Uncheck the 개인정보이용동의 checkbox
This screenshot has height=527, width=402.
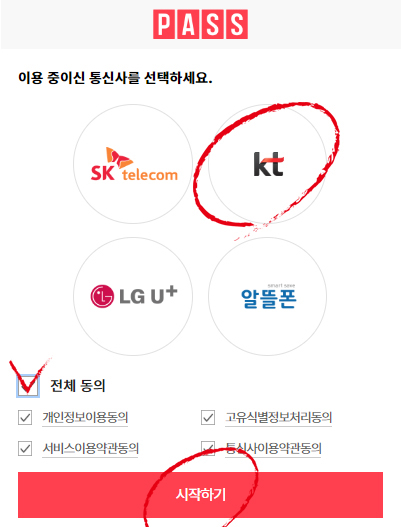click(25, 417)
